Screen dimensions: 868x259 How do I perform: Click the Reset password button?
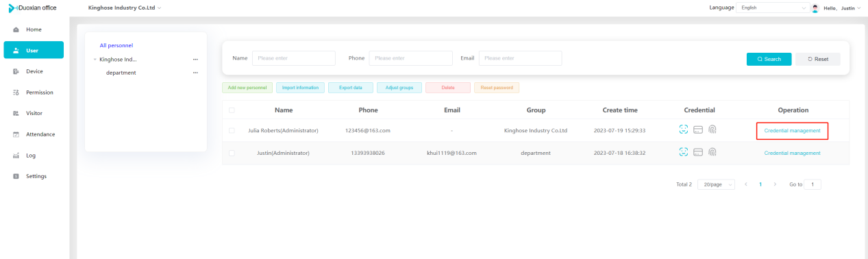point(497,88)
